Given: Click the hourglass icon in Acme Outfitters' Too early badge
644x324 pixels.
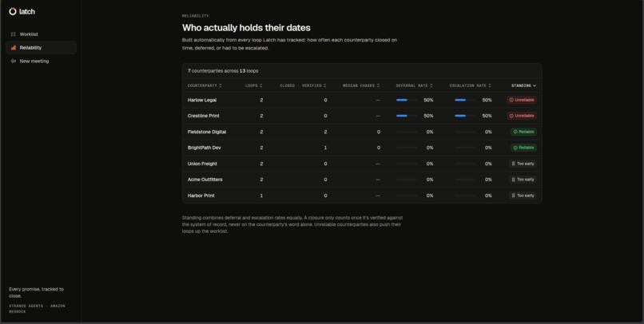Looking at the screenshot, I should [514, 180].
